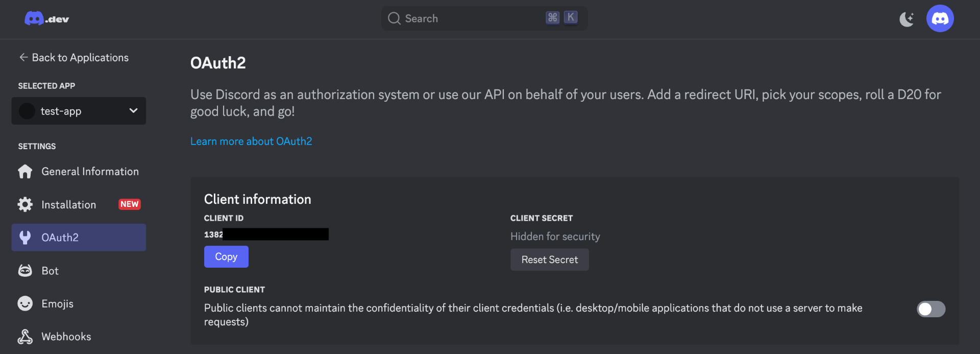Click the Emojis smiley icon
Screen dimensions: 980x354
pyautogui.click(x=25, y=303)
